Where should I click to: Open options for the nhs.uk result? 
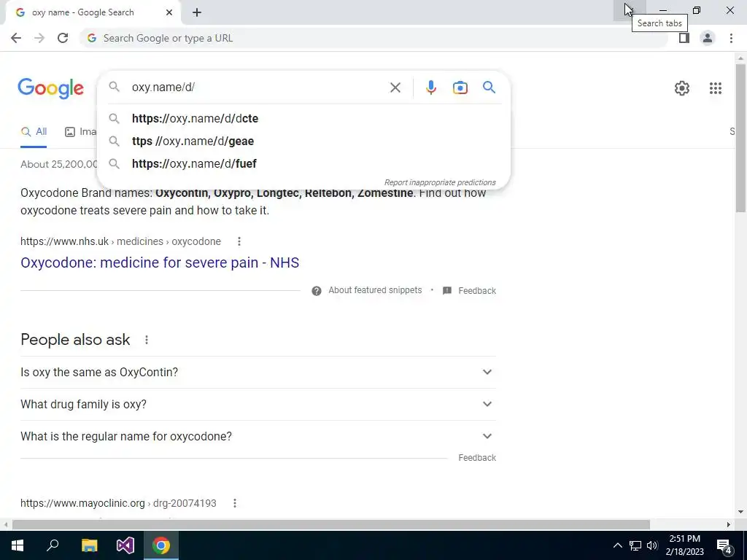(x=239, y=241)
